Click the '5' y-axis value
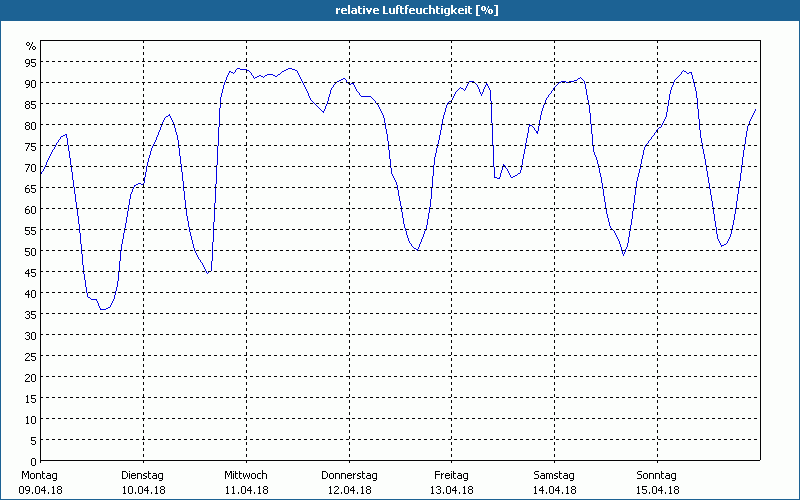This screenshot has width=800, height=500. (34, 441)
